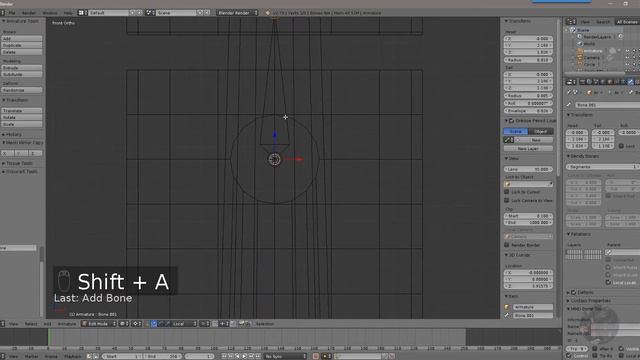Select the Render properties tab icon

[582, 82]
